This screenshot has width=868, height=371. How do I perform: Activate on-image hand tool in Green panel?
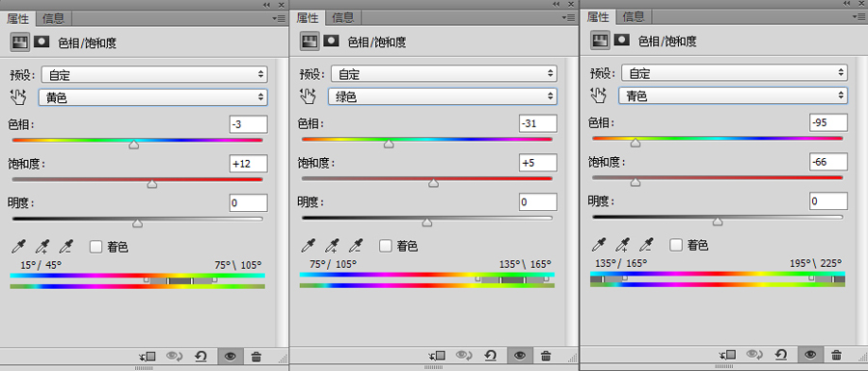tap(308, 96)
